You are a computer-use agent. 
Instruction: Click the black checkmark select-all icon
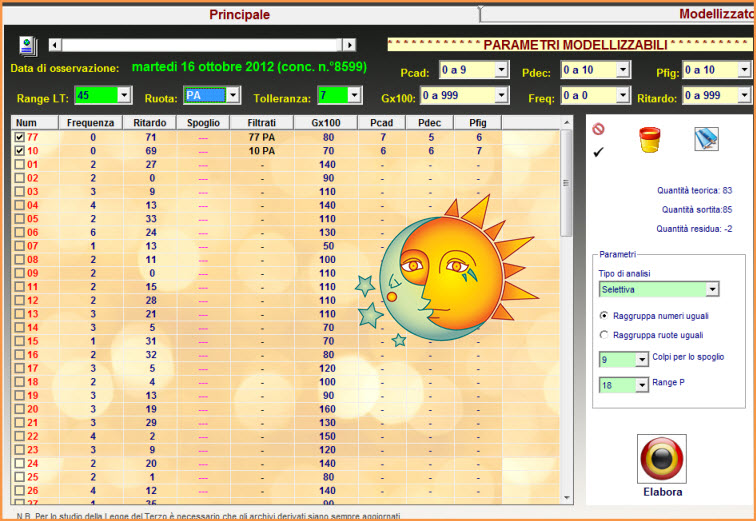click(599, 152)
